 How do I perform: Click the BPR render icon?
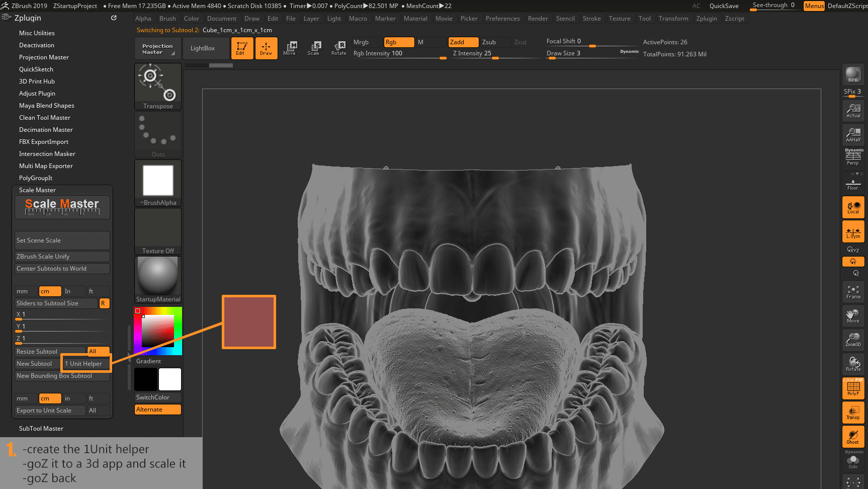click(853, 75)
